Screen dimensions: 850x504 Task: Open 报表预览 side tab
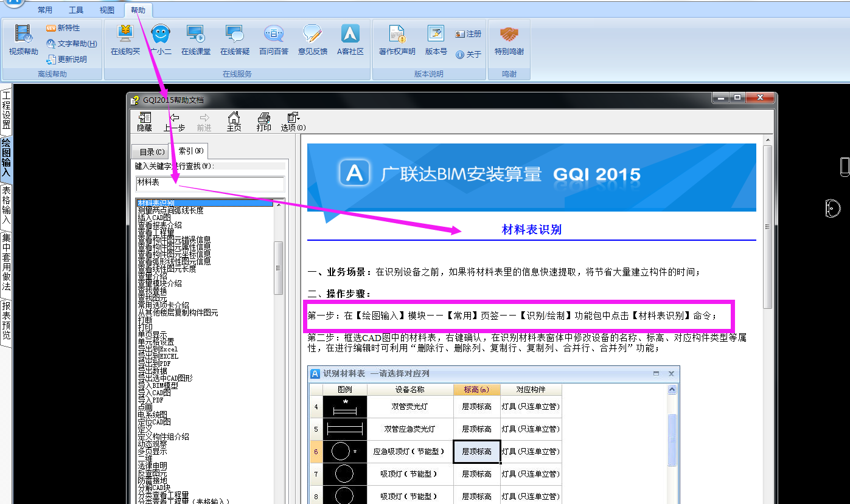pyautogui.click(x=6, y=322)
